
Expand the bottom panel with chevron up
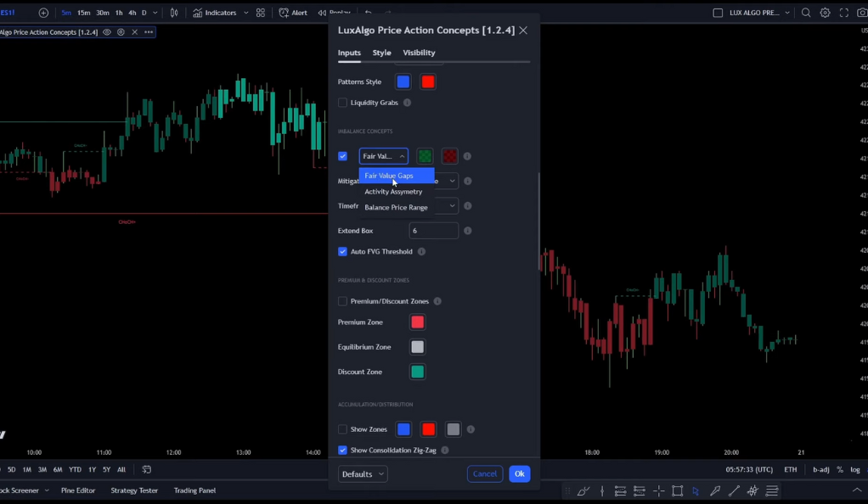[857, 490]
